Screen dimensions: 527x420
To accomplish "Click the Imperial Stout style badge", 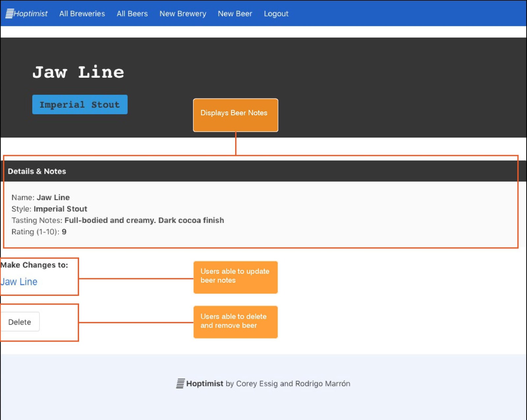I will click(x=80, y=104).
